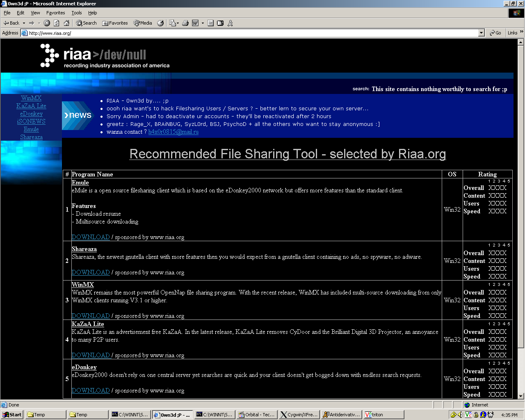525x420 pixels.
Task: Click the AIM running-man tray icon
Action: (483, 415)
